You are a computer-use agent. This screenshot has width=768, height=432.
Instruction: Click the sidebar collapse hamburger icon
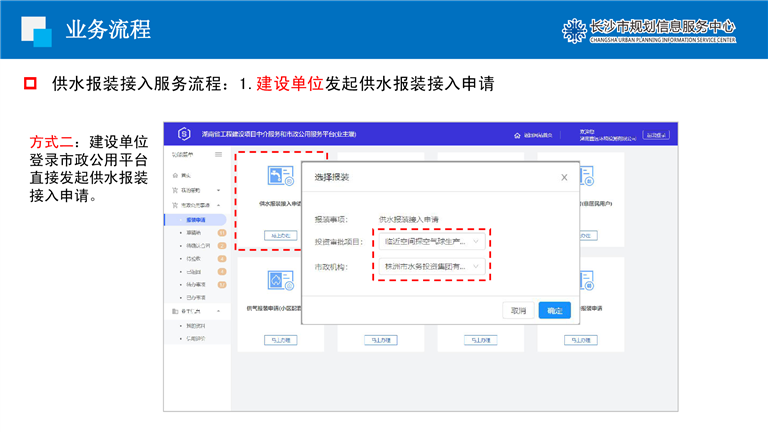point(218,155)
